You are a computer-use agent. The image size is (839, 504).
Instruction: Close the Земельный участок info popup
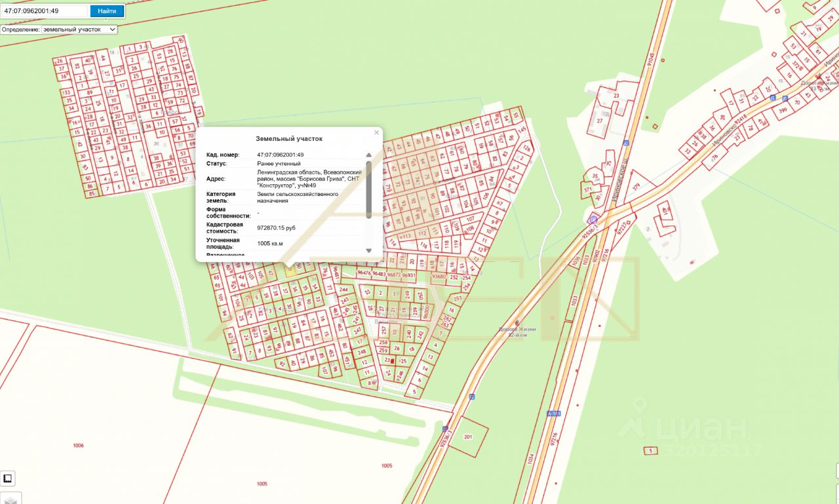click(376, 132)
